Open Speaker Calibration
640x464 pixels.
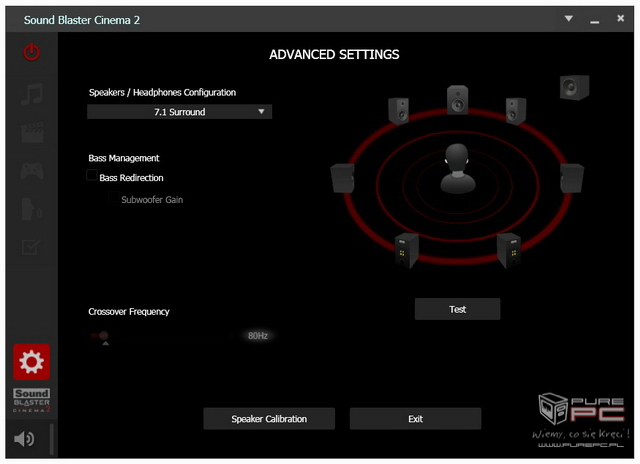(269, 419)
